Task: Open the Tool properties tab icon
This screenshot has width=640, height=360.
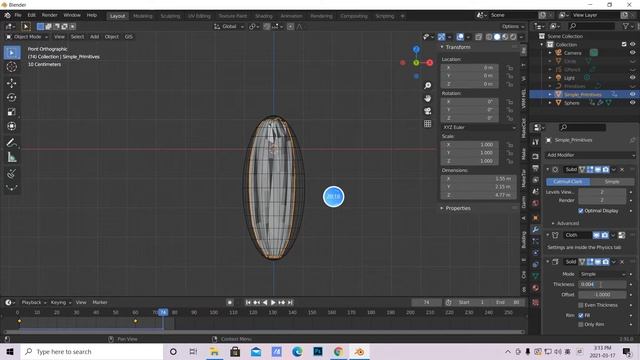Action: (536, 142)
